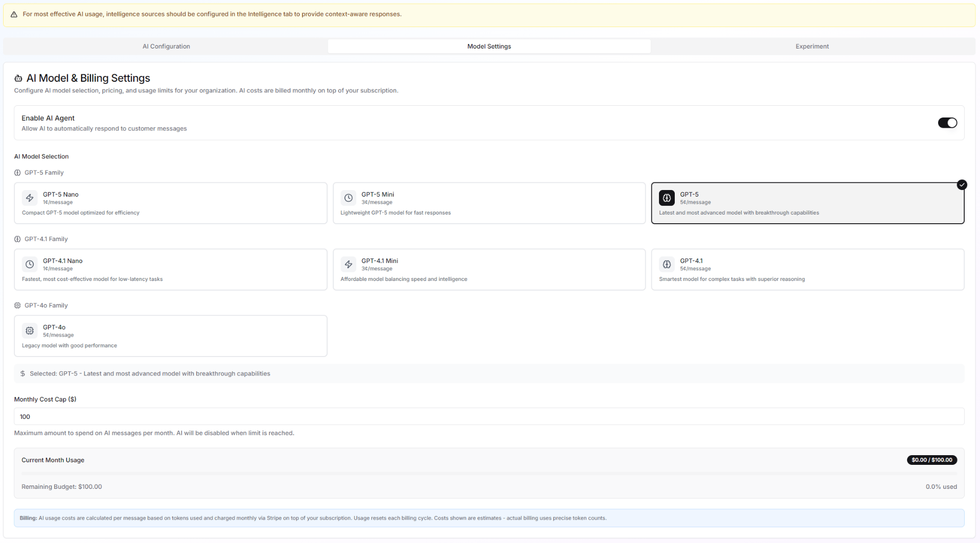Viewport: 980px width, 543px height.
Task: Click the clock icon on GPT-4.1 Nano card
Action: [30, 264]
